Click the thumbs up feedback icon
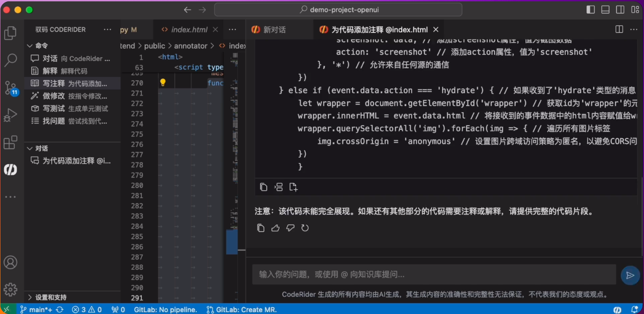 click(x=276, y=228)
